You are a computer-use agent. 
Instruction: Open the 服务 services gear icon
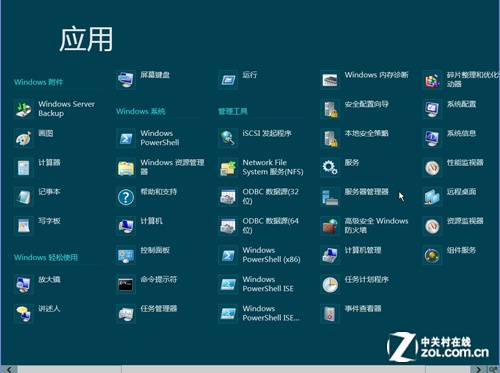point(330,168)
